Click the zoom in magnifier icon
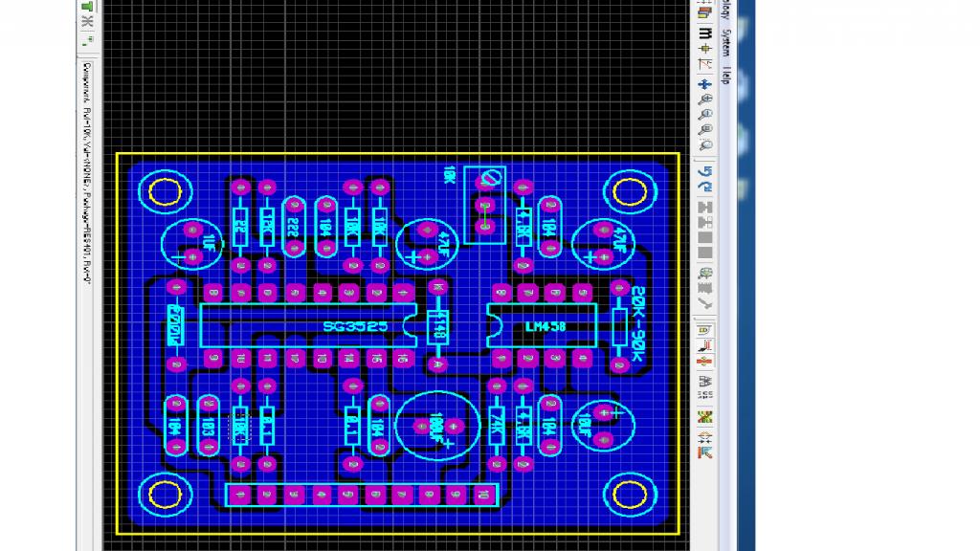This screenshot has width=980, height=551. (705, 99)
